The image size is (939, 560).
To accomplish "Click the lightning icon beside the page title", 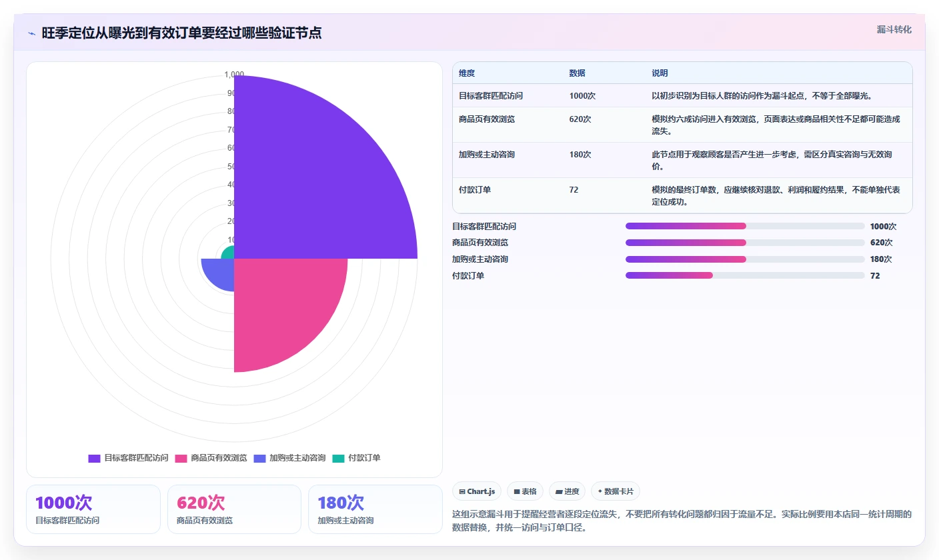I will (x=31, y=33).
